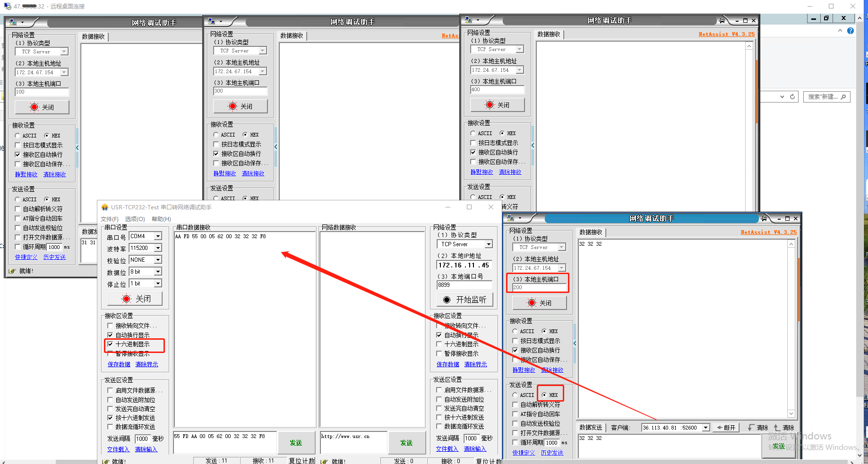Click magnifier icon in the Explorer search box

tap(843, 97)
